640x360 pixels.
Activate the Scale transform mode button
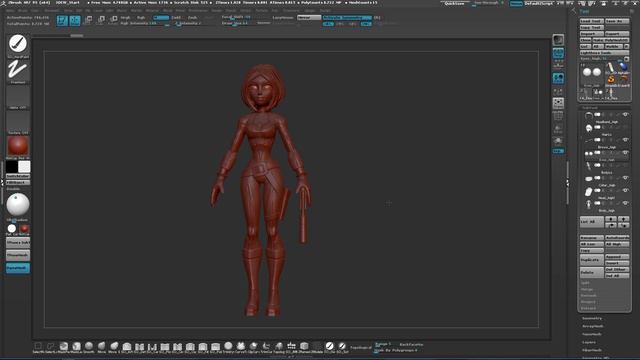tap(101, 20)
